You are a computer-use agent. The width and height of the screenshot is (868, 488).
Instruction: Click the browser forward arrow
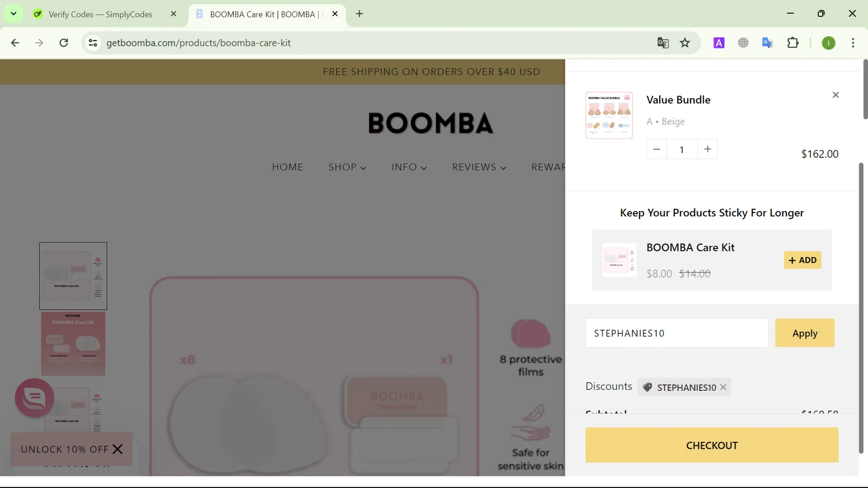(39, 43)
